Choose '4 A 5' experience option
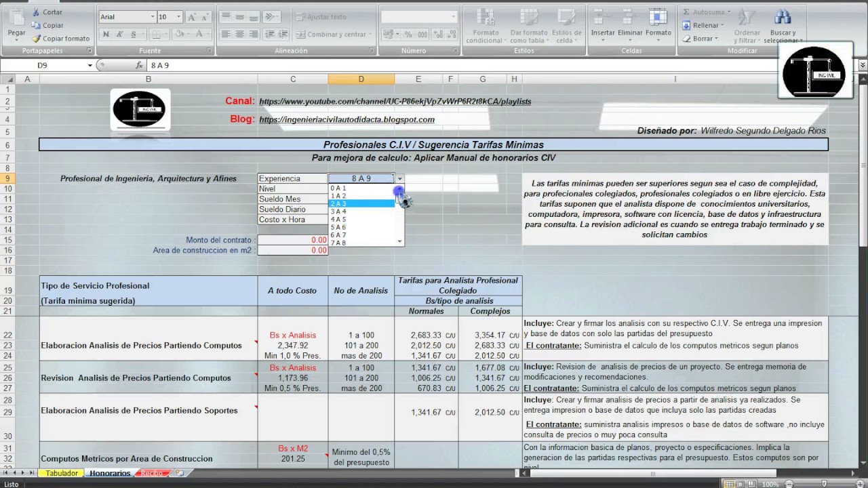 click(361, 219)
